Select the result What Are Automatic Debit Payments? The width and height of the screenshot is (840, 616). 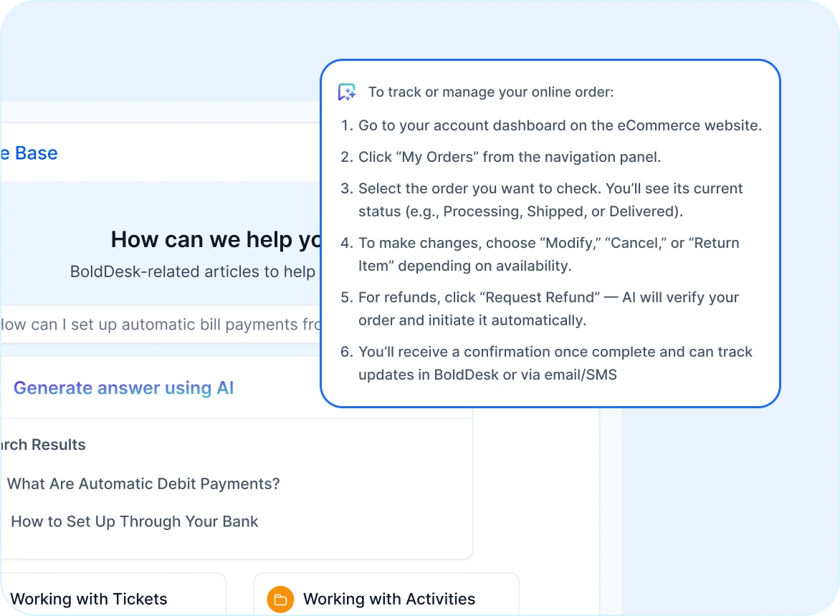pos(143,483)
